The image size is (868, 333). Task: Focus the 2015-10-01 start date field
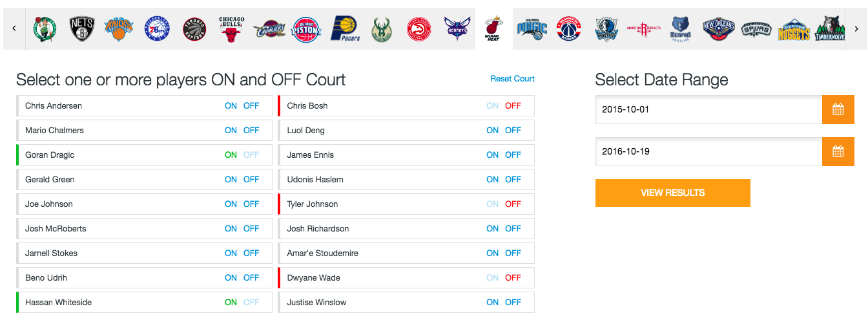[708, 109]
